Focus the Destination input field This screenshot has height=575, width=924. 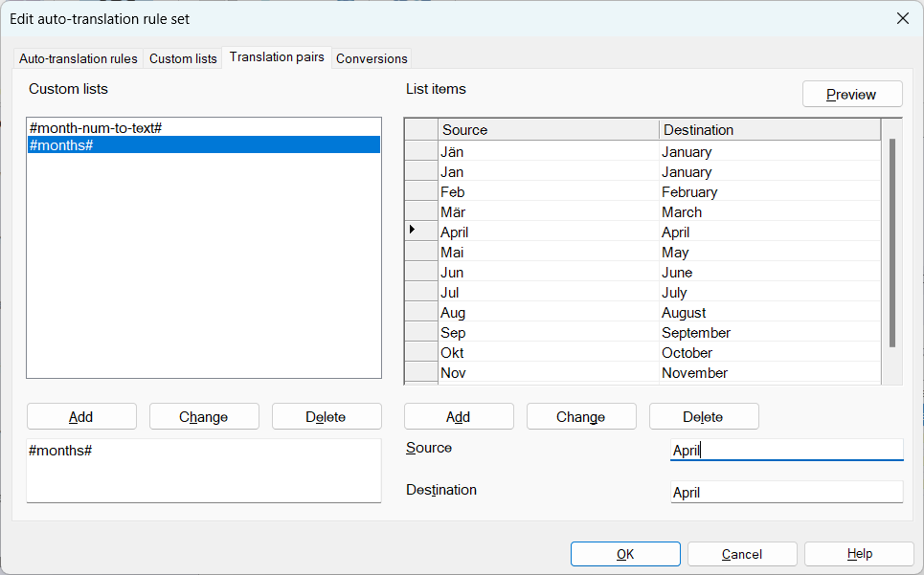pyautogui.click(x=787, y=492)
